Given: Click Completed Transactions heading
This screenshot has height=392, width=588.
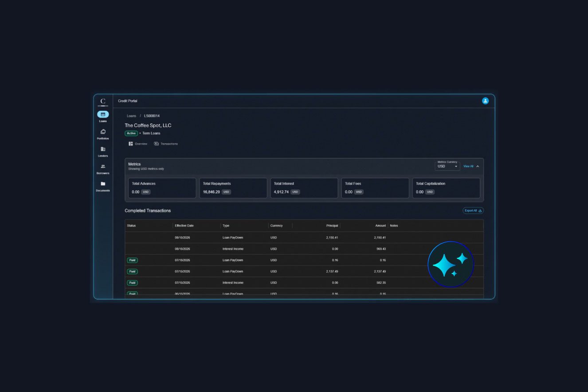Looking at the screenshot, I should point(148,211).
